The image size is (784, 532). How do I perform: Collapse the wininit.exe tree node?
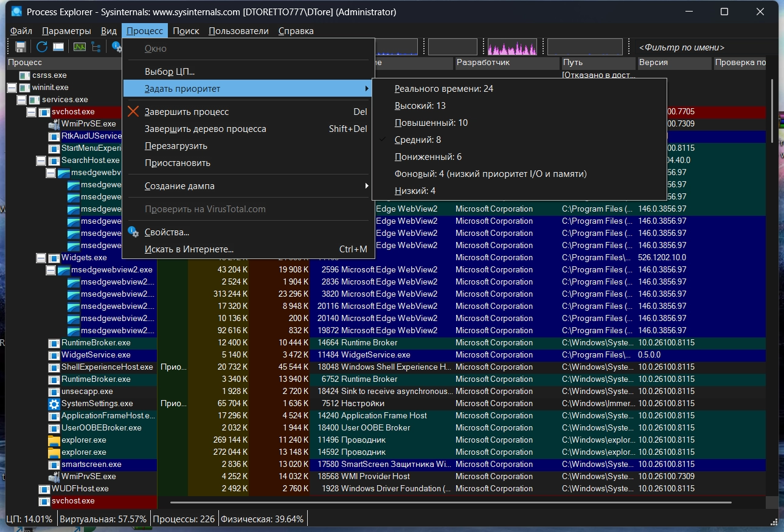(x=12, y=88)
